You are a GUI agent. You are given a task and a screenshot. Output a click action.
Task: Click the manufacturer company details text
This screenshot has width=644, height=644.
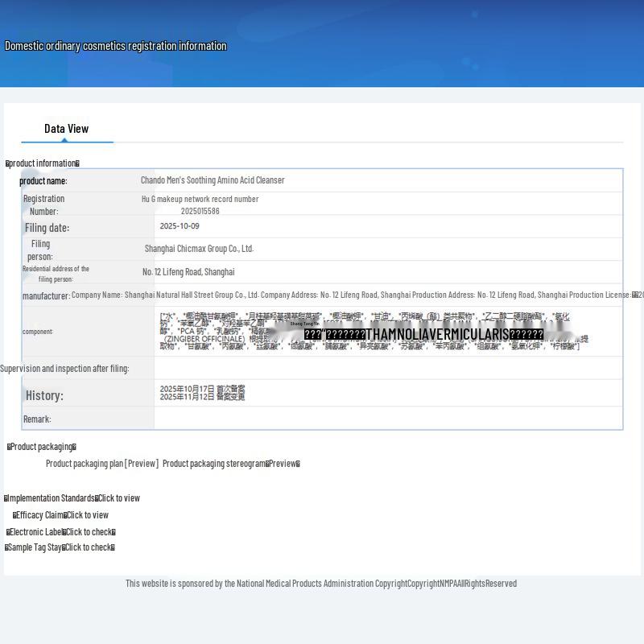[357, 295]
